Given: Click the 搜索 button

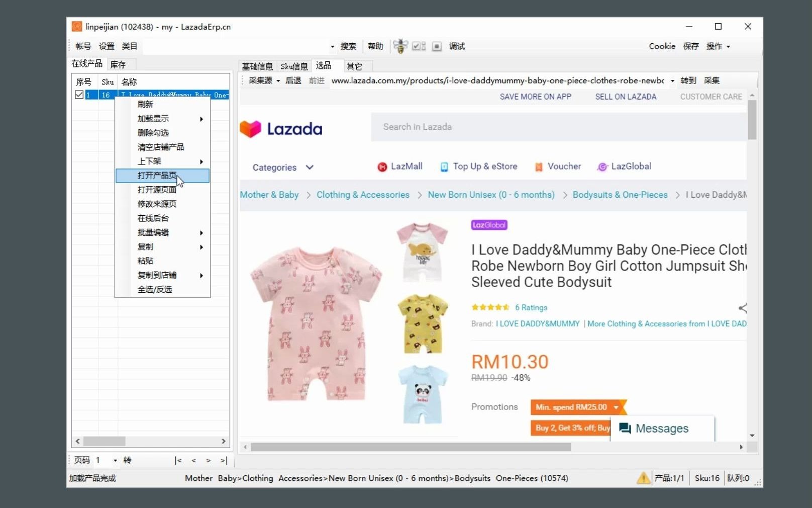Looking at the screenshot, I should [348, 46].
